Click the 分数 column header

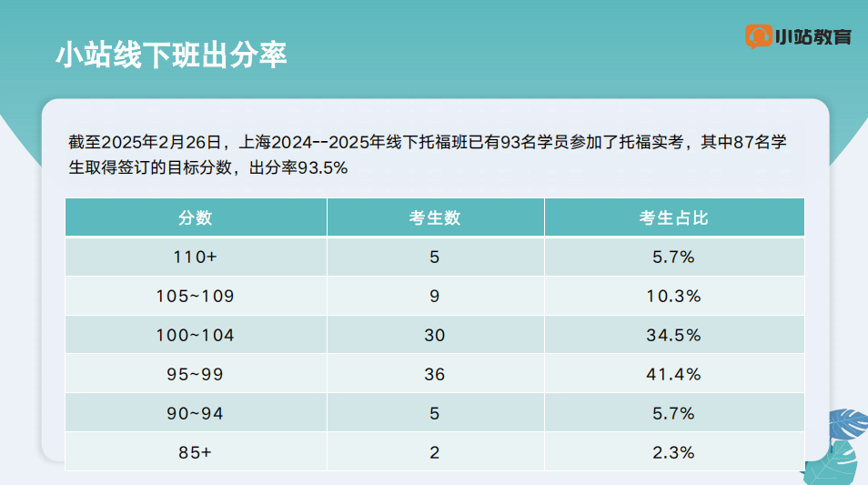196,217
